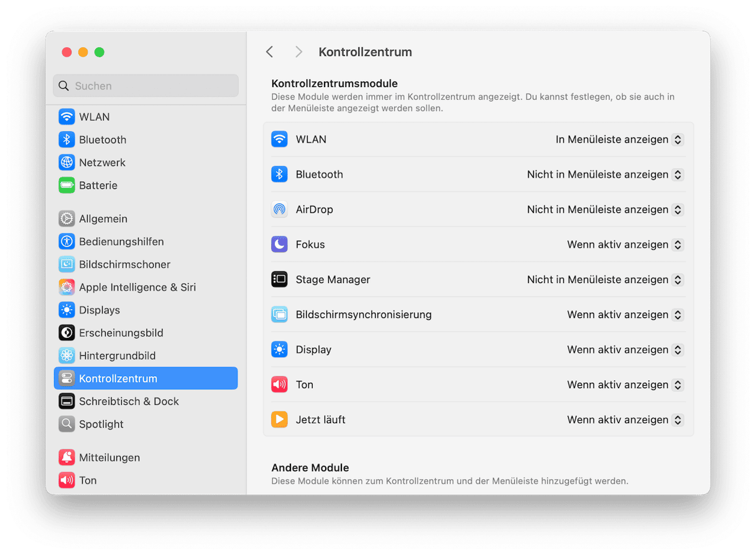Image resolution: width=756 pixels, height=555 pixels.
Task: Click the Bildschirmschoner icon
Action: 67,264
